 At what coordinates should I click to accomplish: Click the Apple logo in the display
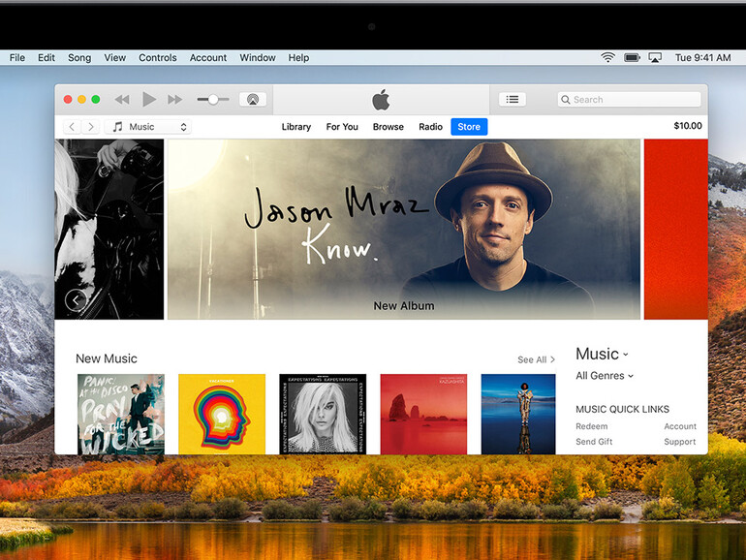point(381,100)
